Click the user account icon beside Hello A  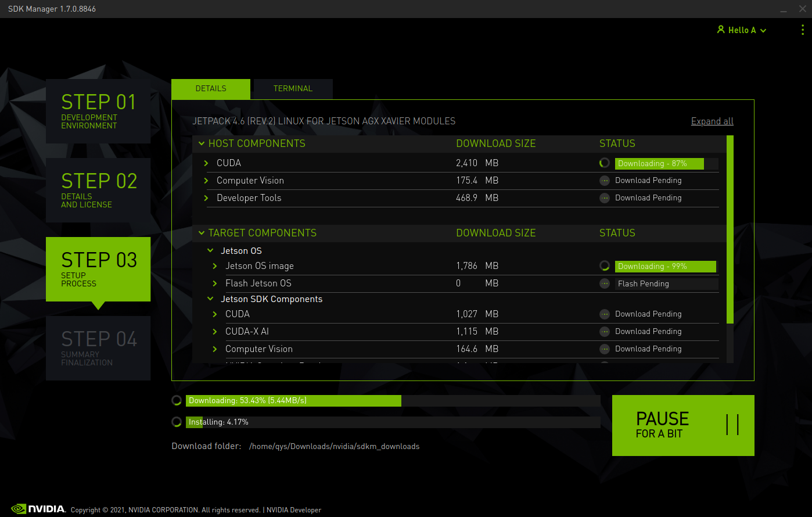click(721, 30)
